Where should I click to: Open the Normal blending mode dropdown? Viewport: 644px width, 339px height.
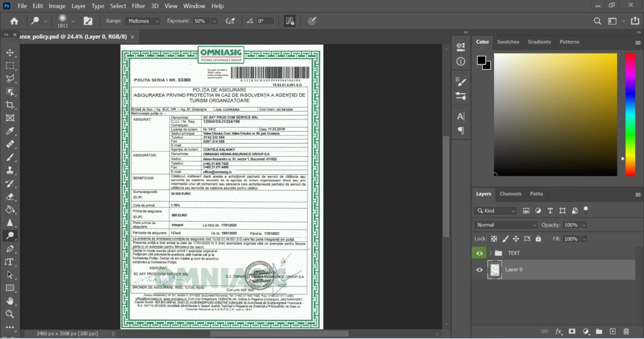505,224
